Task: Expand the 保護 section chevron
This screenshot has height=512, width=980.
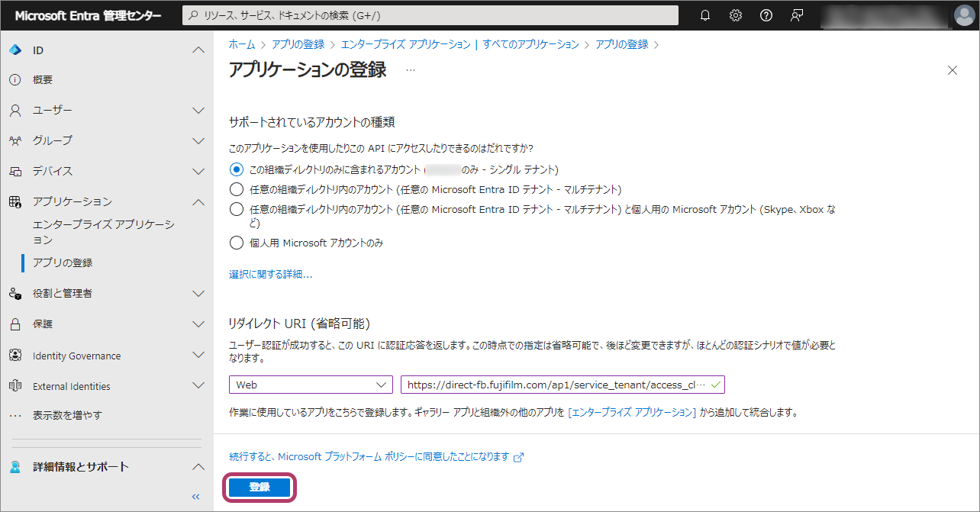Action: [x=198, y=324]
